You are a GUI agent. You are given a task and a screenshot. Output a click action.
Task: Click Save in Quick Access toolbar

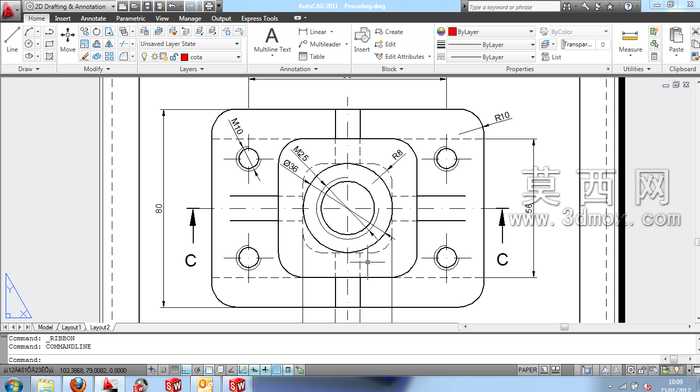[x=147, y=6]
